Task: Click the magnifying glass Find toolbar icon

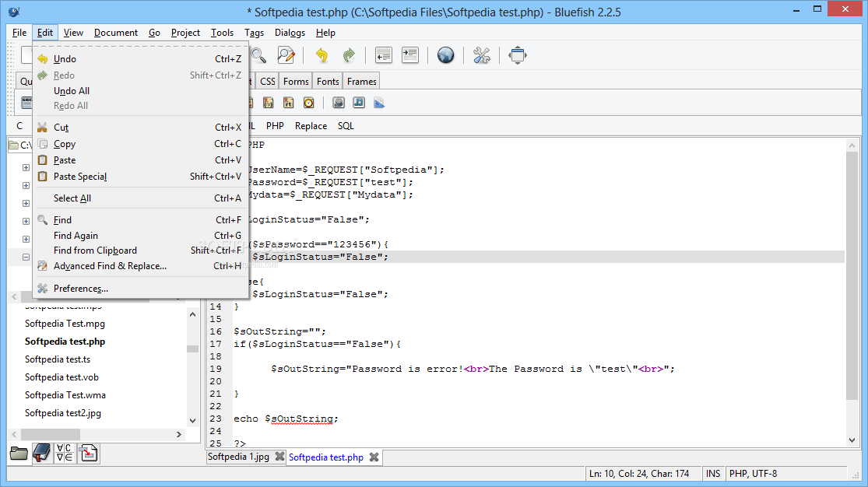Action: click(258, 55)
